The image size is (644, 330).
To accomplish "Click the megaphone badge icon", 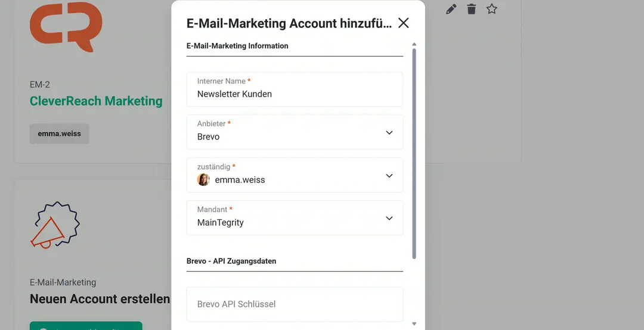I will [x=55, y=225].
